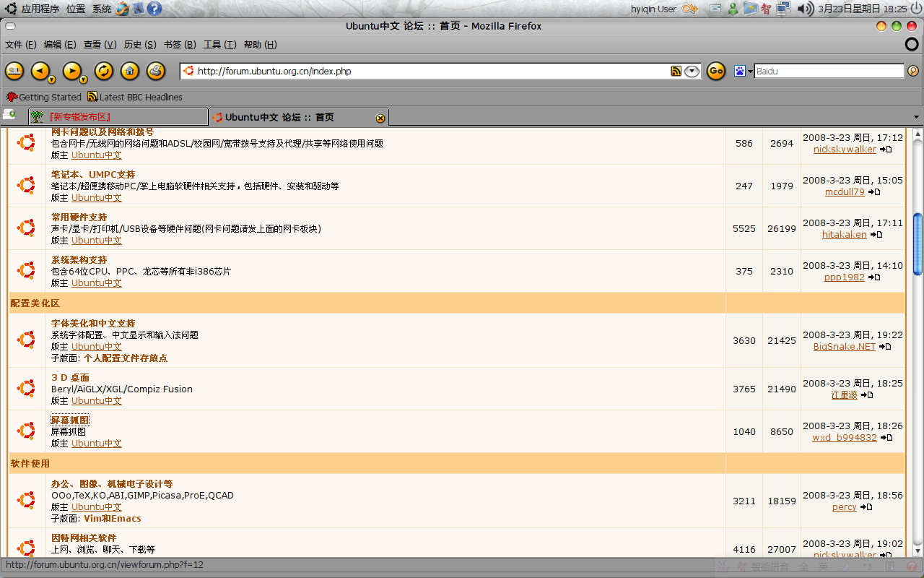
Task: Open the 笔记本、UMPC支持 forum link
Action: 93,175
